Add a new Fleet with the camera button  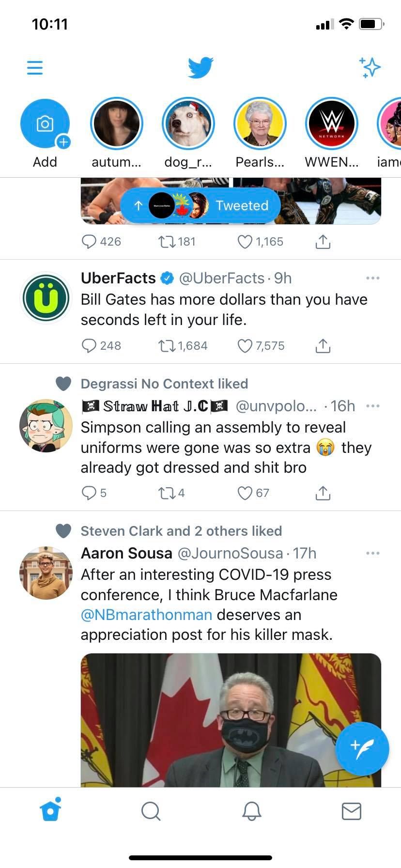point(45,124)
